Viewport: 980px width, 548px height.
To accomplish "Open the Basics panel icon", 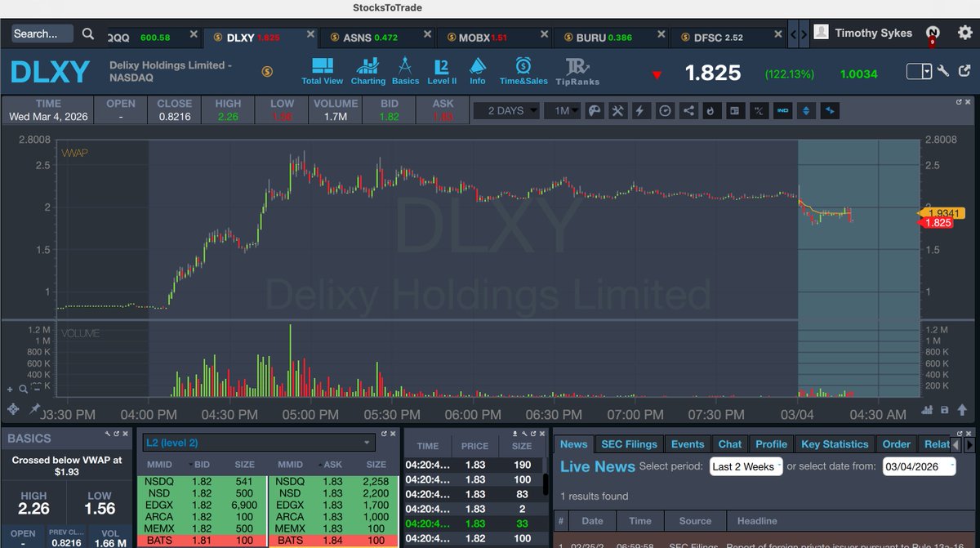I will (x=405, y=71).
